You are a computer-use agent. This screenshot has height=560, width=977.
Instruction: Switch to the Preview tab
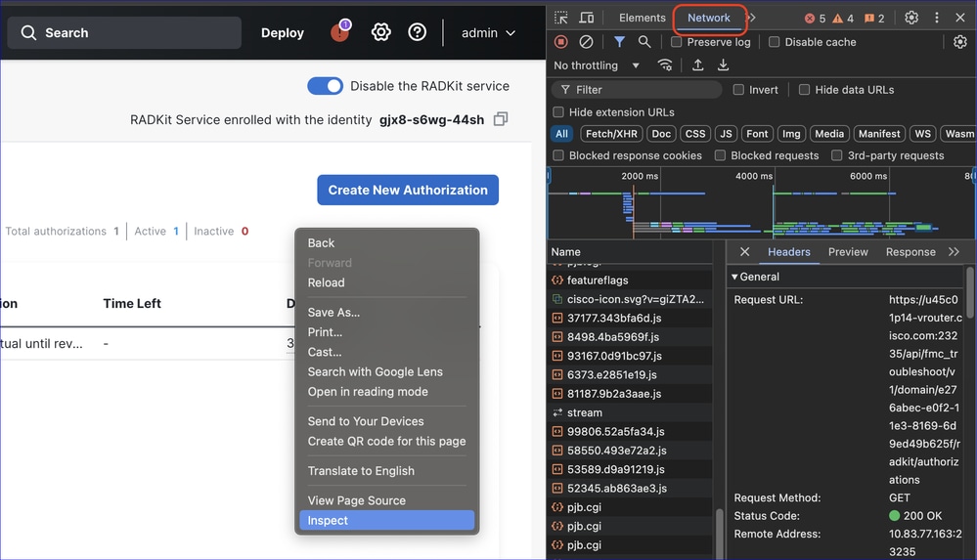tap(848, 252)
